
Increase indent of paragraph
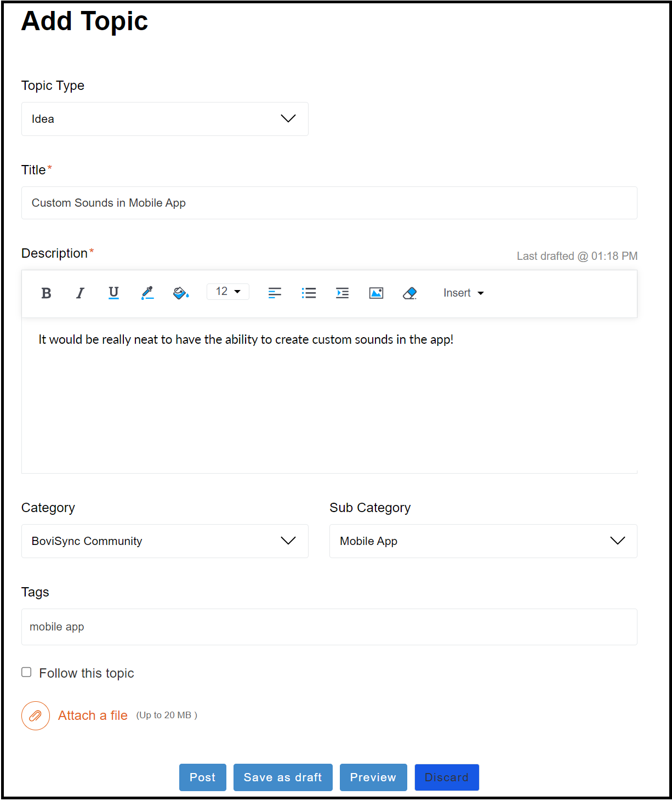point(342,293)
